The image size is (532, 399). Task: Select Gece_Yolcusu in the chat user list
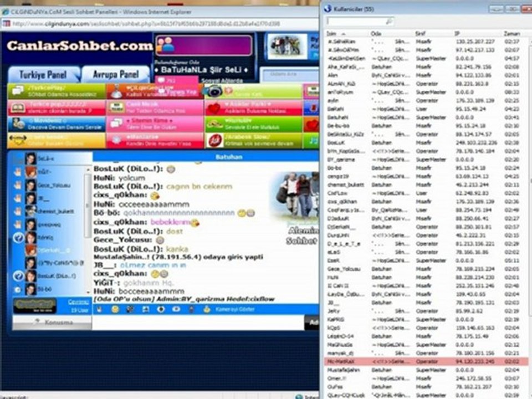tap(54, 185)
